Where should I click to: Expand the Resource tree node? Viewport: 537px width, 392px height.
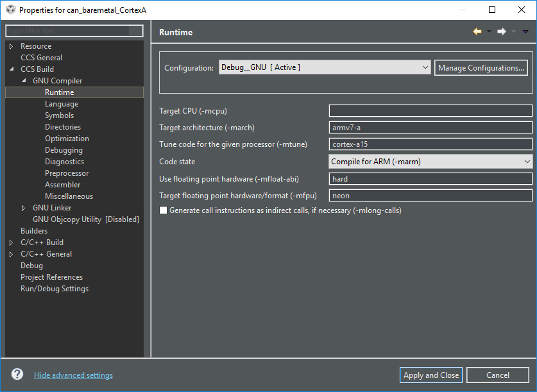[x=12, y=46]
